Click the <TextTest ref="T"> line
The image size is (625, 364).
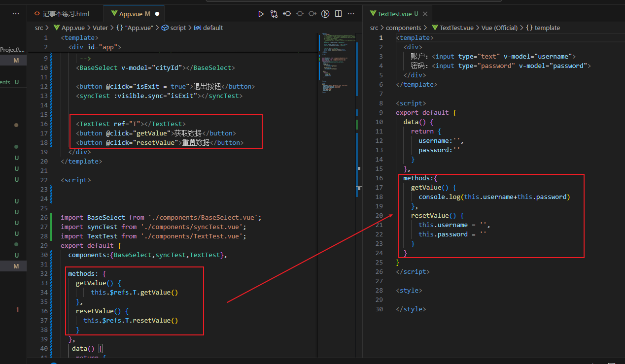(131, 124)
